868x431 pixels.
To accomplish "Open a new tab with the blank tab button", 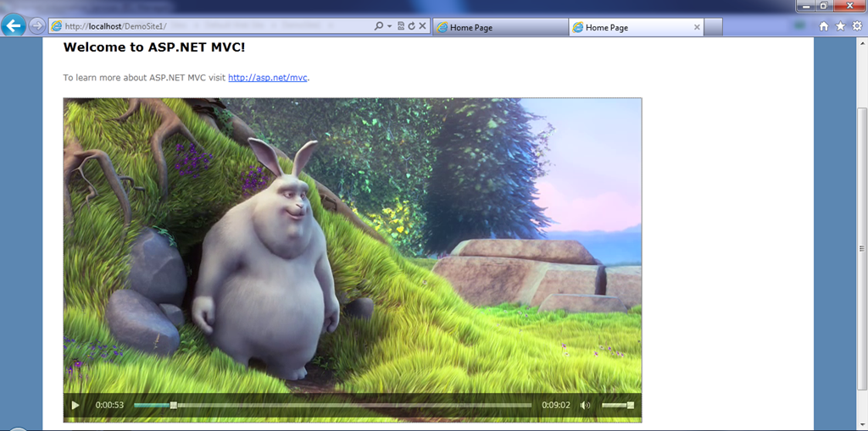I will (x=714, y=27).
